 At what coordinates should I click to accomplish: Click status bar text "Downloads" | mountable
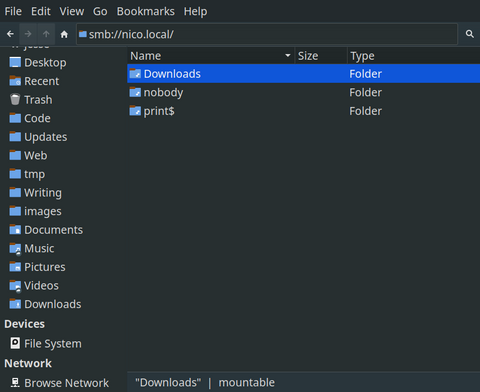pos(205,383)
